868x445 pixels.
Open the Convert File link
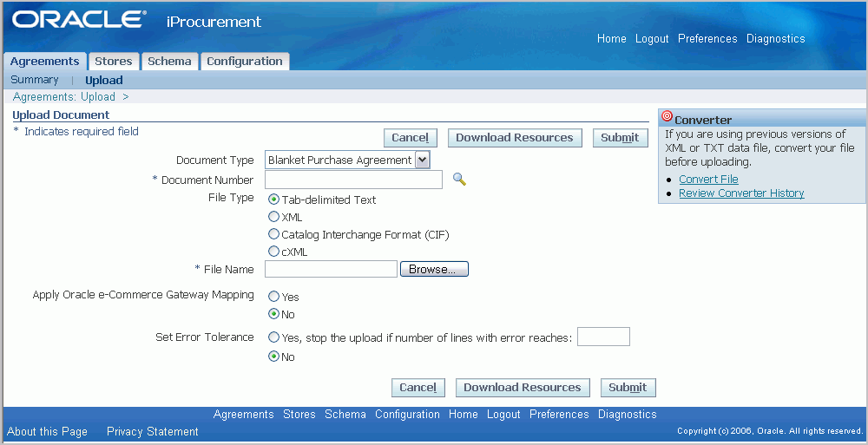(x=708, y=179)
